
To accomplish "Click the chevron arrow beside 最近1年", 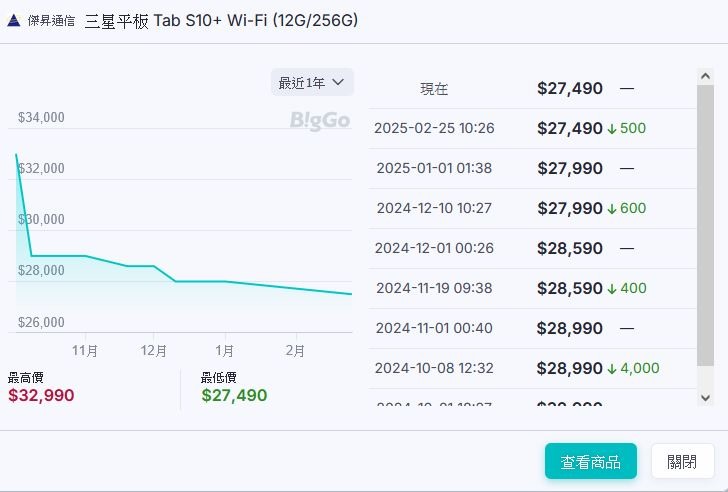I will 338,83.
